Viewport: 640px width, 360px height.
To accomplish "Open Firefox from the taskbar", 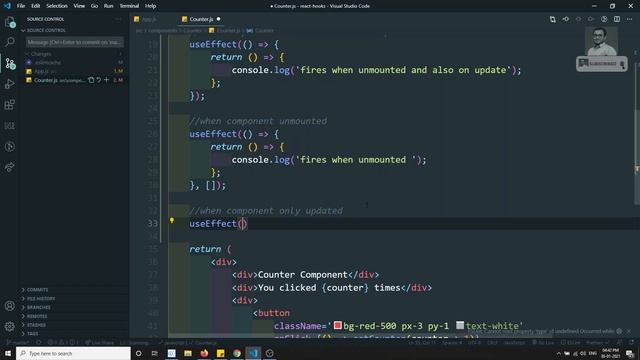I will click(204, 353).
